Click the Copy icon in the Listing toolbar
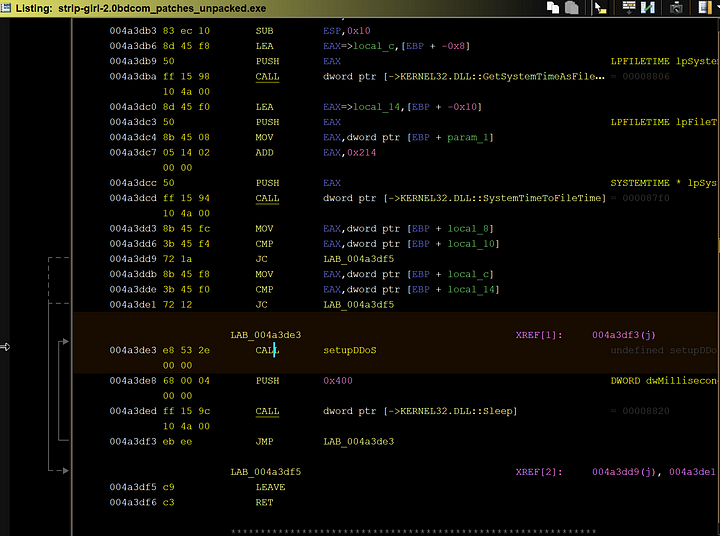This screenshot has width=720, height=536. 553,8
